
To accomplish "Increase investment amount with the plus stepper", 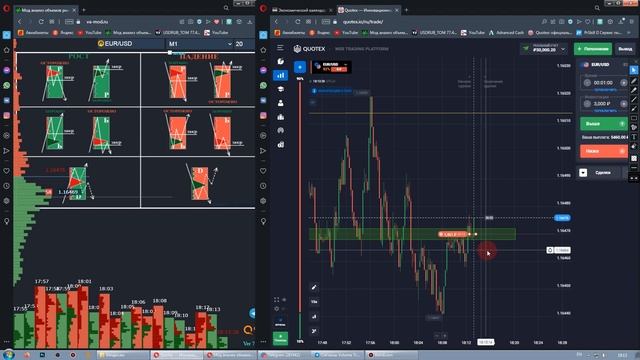I will coord(623,104).
